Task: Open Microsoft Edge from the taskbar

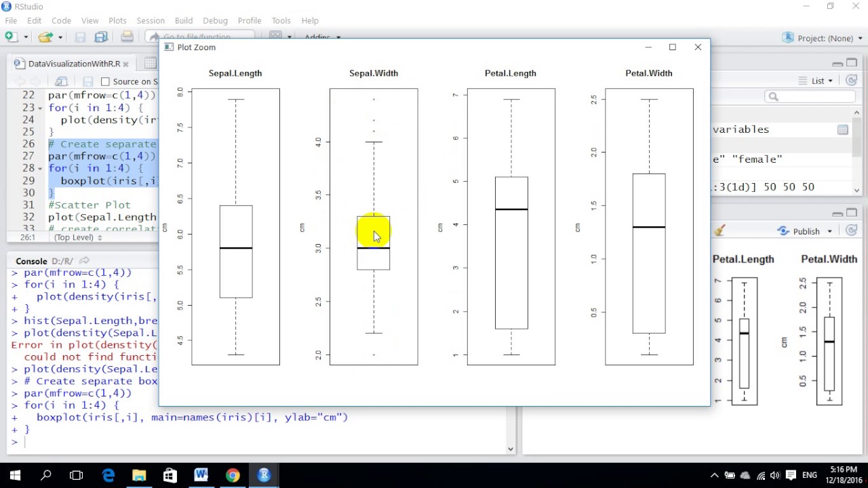Action: click(x=108, y=475)
